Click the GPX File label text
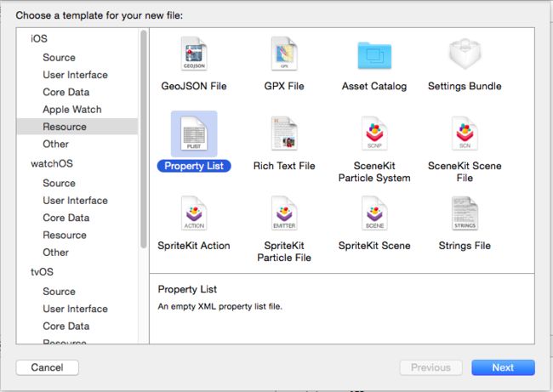This screenshot has height=392, width=553. click(284, 86)
